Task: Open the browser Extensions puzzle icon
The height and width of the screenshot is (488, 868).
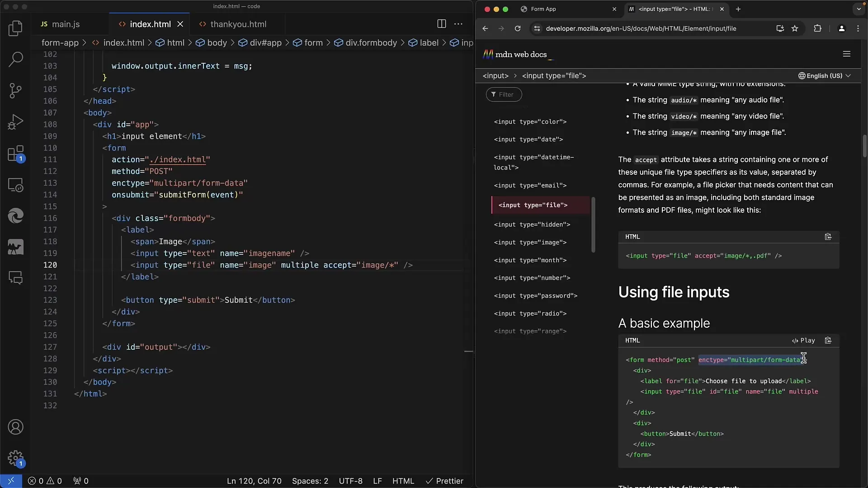Action: 817,28
